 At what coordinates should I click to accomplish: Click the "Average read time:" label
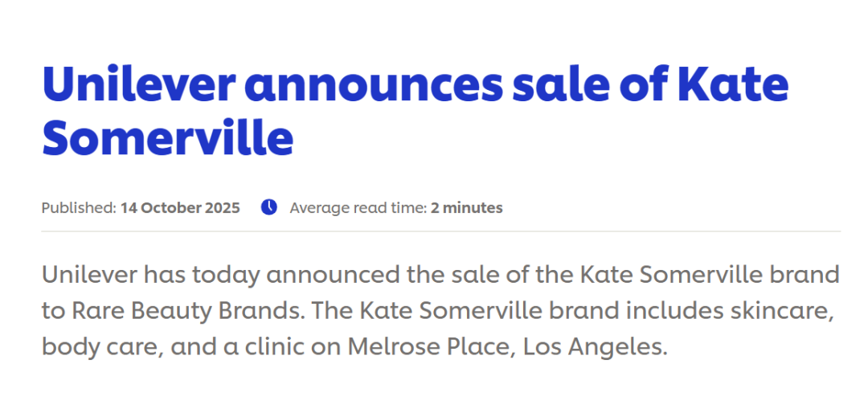358,208
